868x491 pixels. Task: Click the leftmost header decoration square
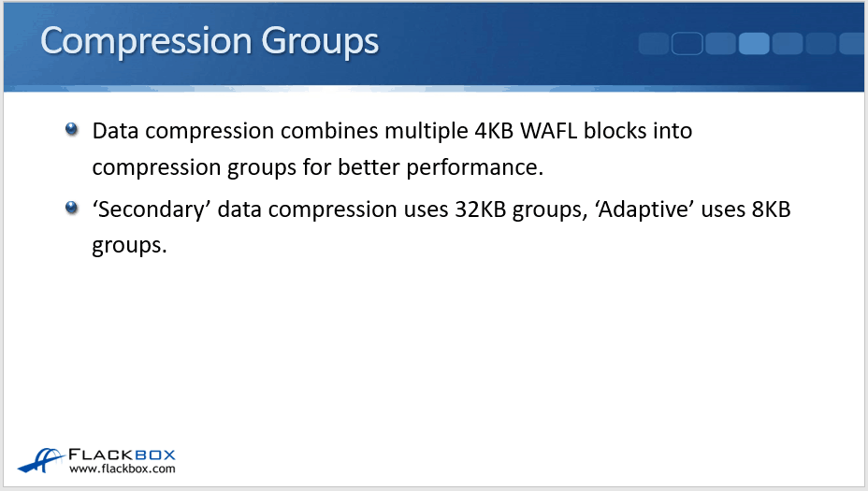point(653,44)
